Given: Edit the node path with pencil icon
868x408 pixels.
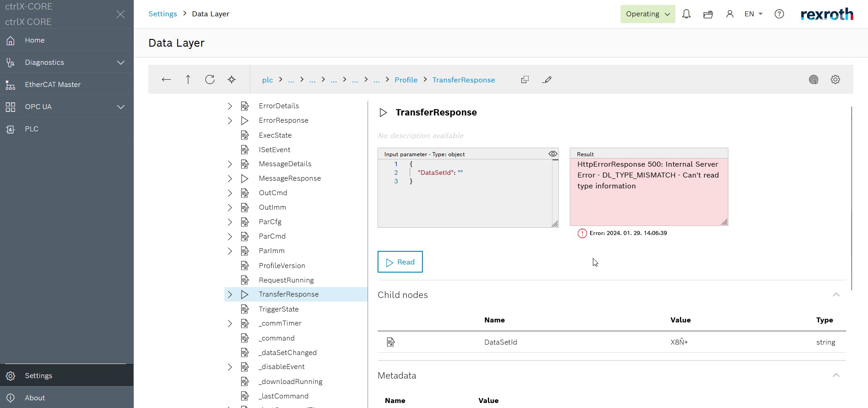Looking at the screenshot, I should tap(547, 80).
